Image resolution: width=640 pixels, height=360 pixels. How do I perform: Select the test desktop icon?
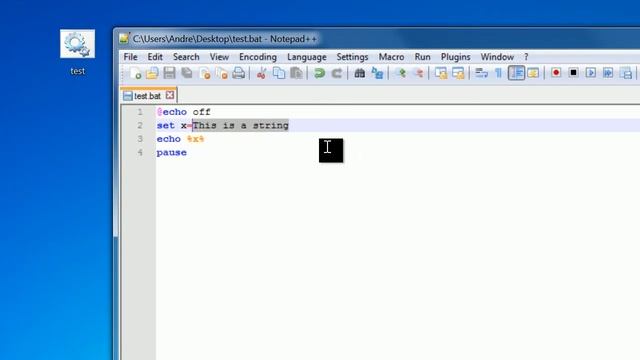click(x=78, y=52)
